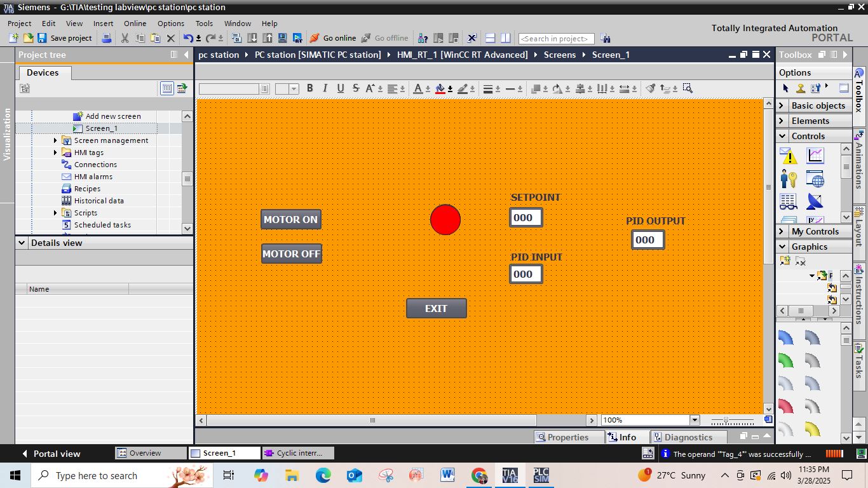This screenshot has width=868, height=488.
Task: Open the Online menu
Action: click(x=135, y=24)
